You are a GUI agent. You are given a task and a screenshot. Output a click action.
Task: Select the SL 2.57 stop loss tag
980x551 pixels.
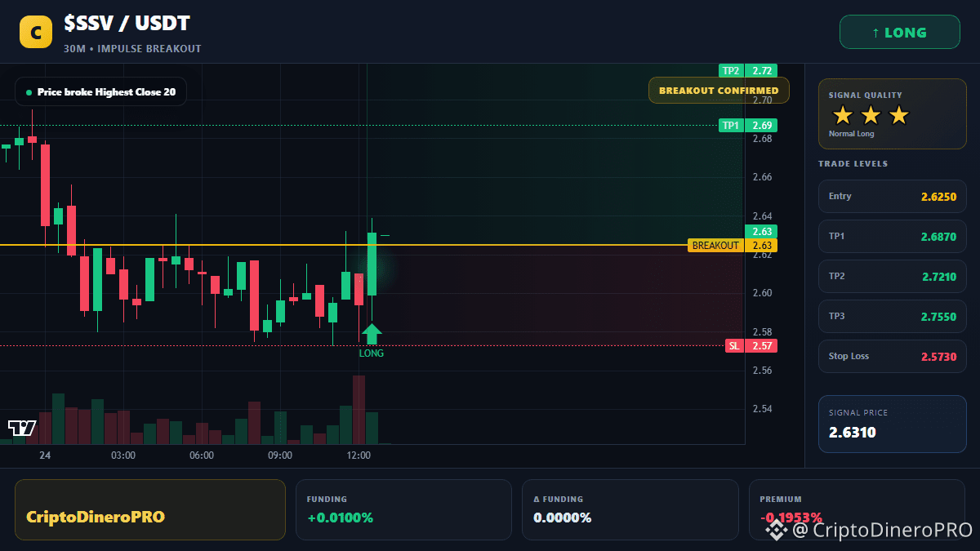click(751, 346)
